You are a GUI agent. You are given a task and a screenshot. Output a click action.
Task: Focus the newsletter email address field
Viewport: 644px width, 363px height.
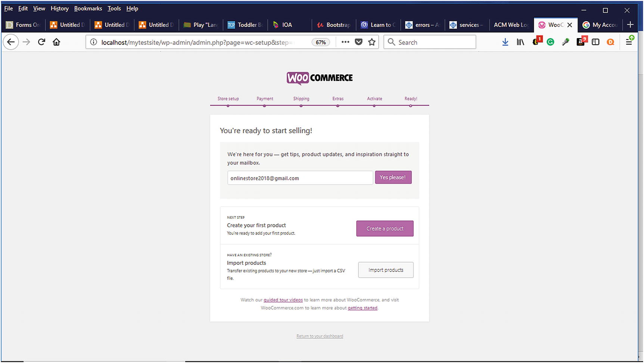click(x=300, y=178)
